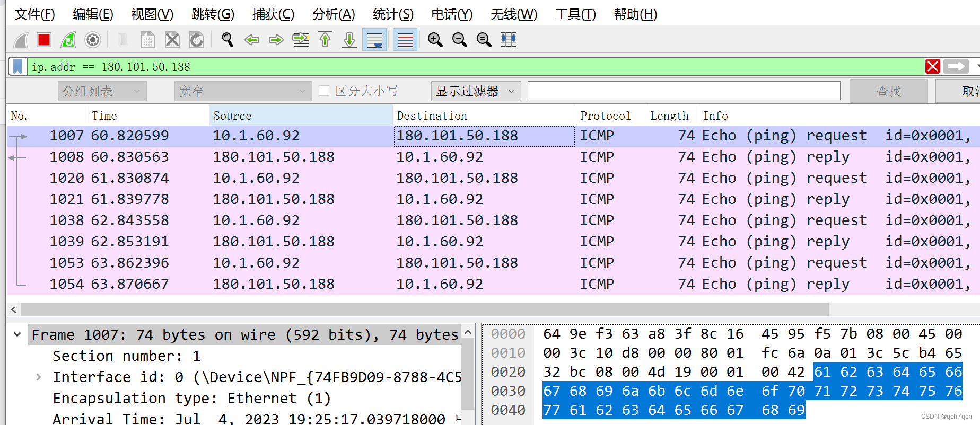This screenshot has height=425, width=980.
Task: Jump to first packet icon
Action: 326,40
